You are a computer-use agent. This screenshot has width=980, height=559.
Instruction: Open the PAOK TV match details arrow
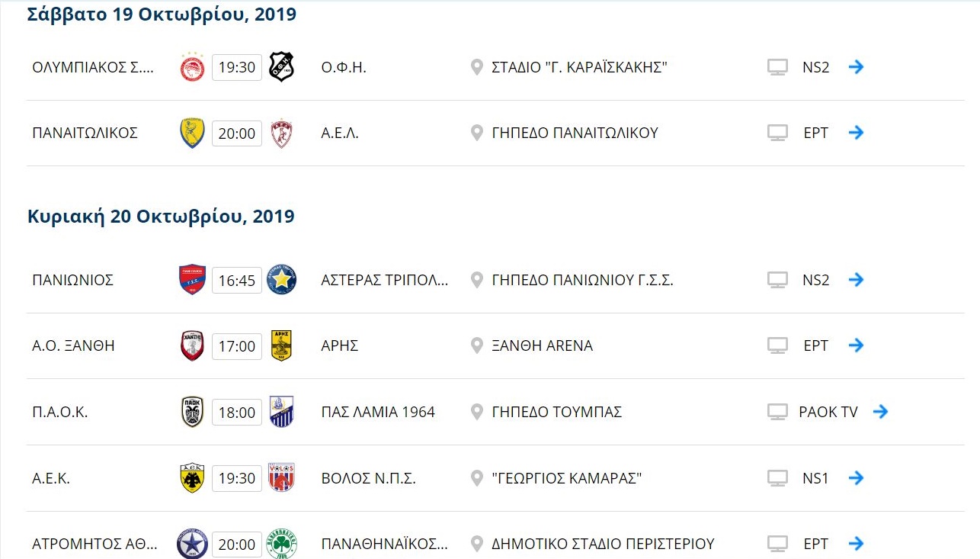(881, 412)
